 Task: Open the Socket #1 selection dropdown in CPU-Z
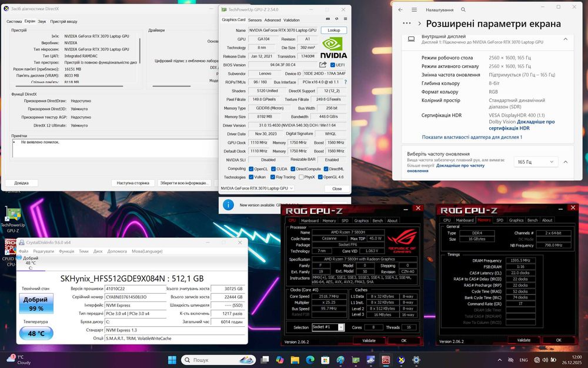(x=328, y=327)
